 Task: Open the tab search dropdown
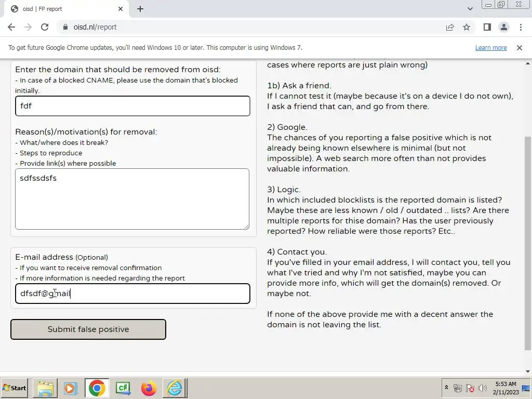tap(470, 9)
